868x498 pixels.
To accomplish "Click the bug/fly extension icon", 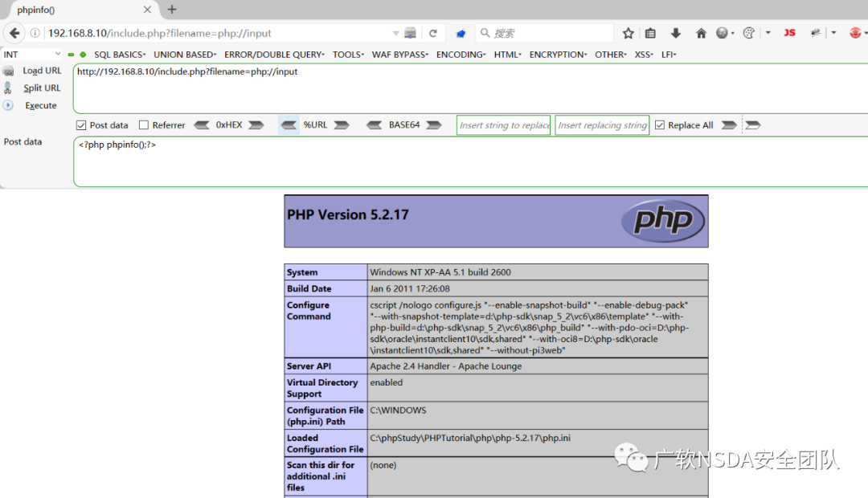I will point(816,33).
